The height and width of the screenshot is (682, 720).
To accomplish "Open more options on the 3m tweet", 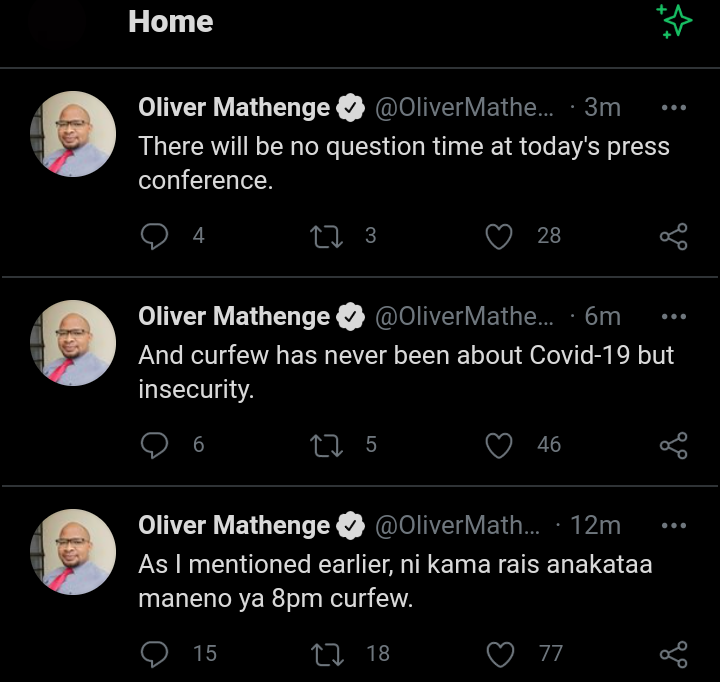I will [674, 107].
